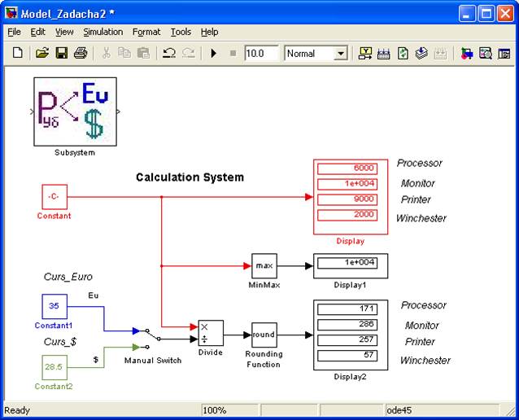Click the update diagram toolbar icon
The height and width of the screenshot is (420, 519).
coord(403,53)
